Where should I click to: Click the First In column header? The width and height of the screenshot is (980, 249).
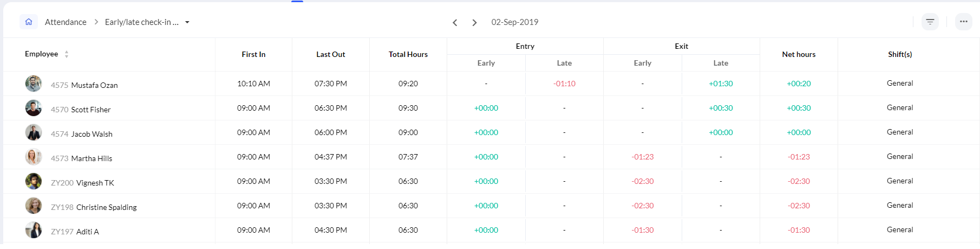[x=253, y=54]
